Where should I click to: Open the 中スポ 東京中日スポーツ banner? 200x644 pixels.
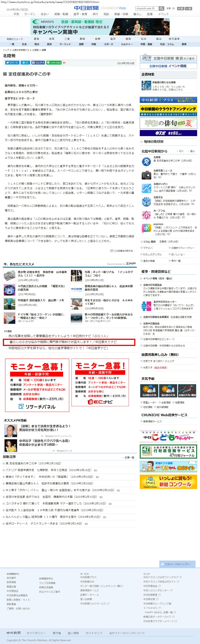[x=168, y=133]
